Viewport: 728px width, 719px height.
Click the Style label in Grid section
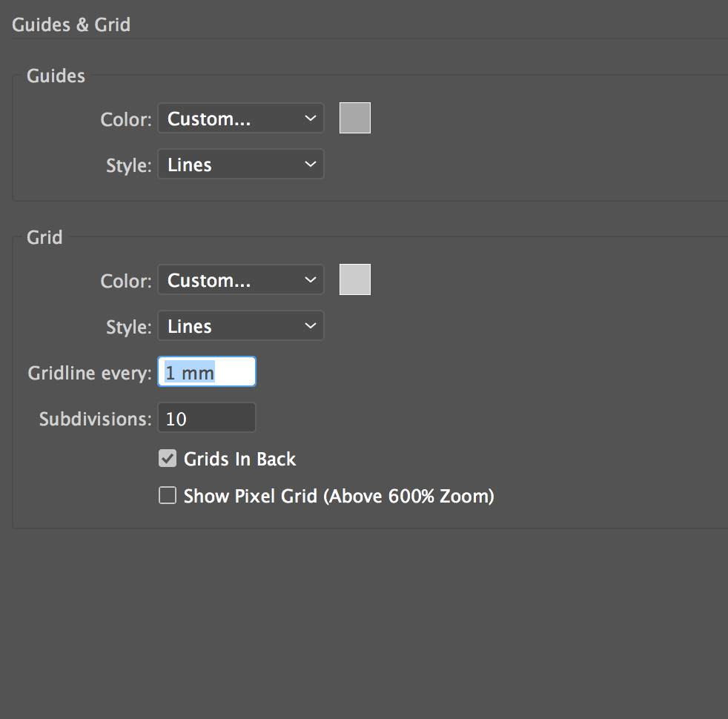click(x=129, y=327)
